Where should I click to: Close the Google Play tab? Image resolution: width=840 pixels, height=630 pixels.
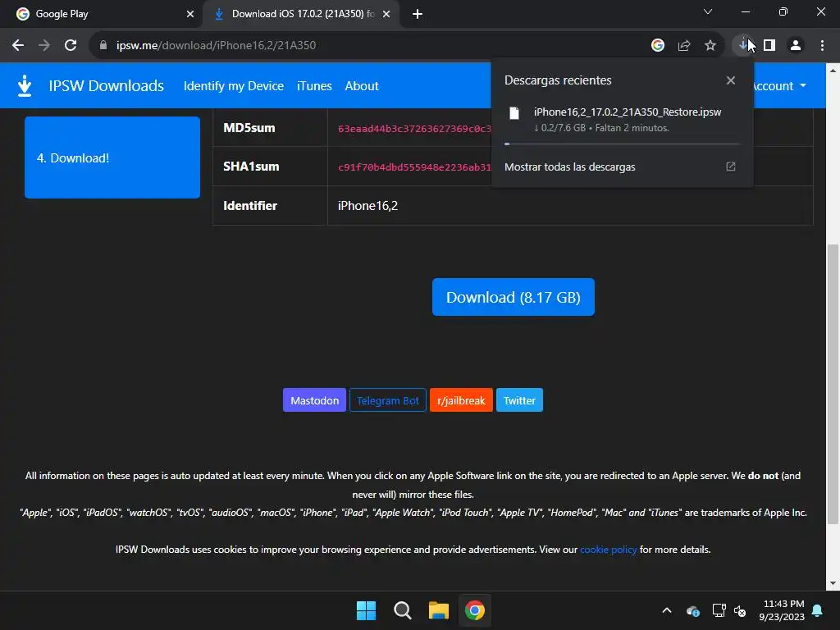[190, 14]
